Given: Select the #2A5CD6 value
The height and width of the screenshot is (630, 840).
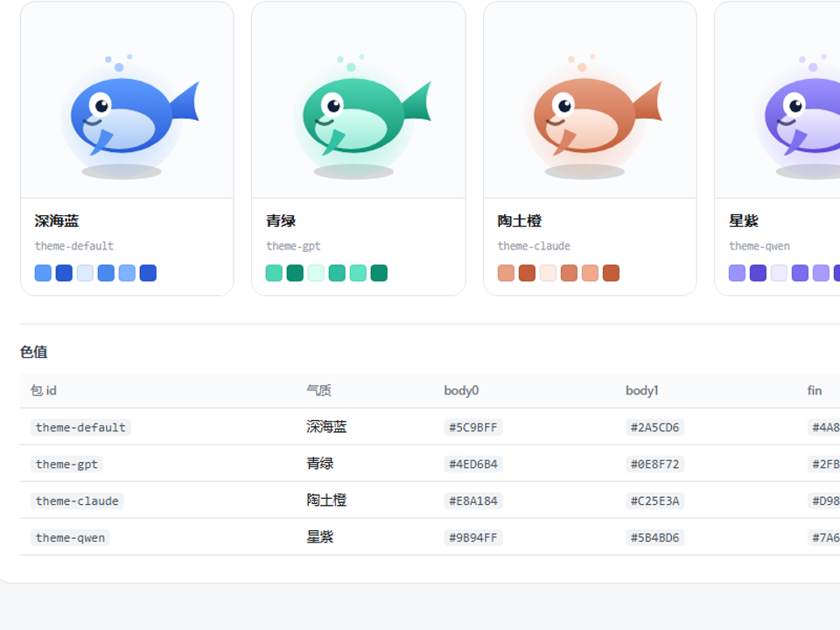Looking at the screenshot, I should coord(654,428).
